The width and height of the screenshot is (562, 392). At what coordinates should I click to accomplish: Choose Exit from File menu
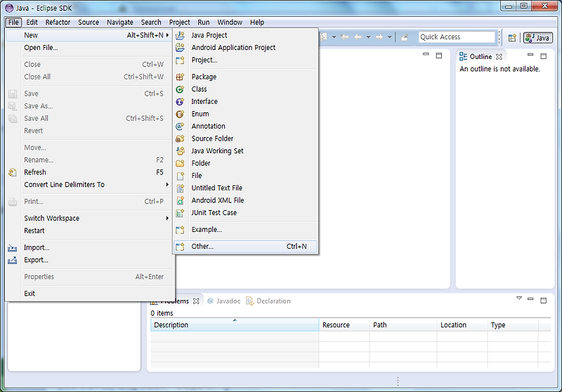pos(90,294)
